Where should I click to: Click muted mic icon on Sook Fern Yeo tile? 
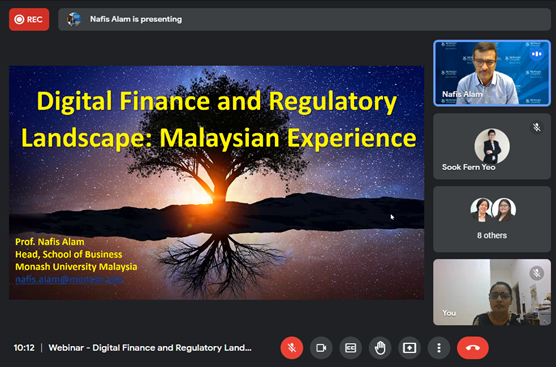pyautogui.click(x=537, y=127)
